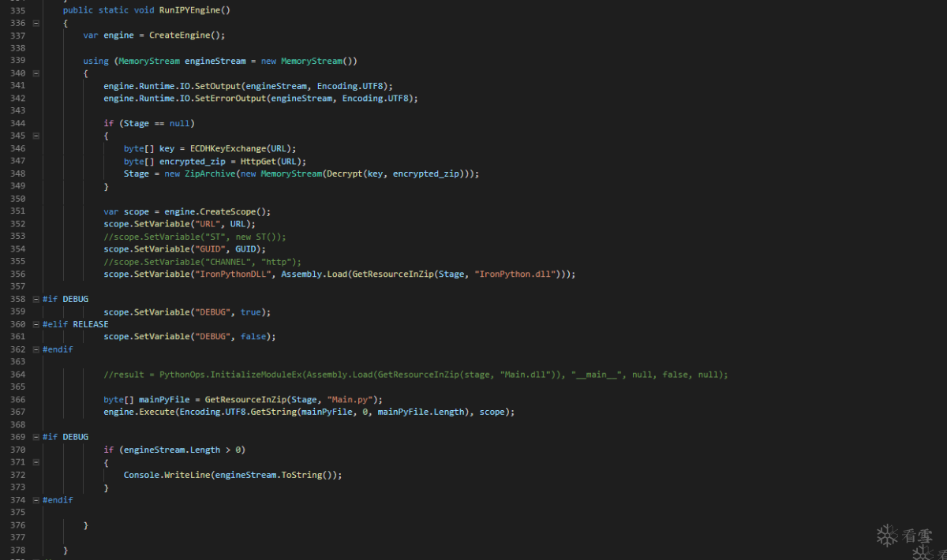Viewport: 947px width, 560px height.
Task: Click the RunIPYEngine method name
Action: pyautogui.click(x=189, y=10)
